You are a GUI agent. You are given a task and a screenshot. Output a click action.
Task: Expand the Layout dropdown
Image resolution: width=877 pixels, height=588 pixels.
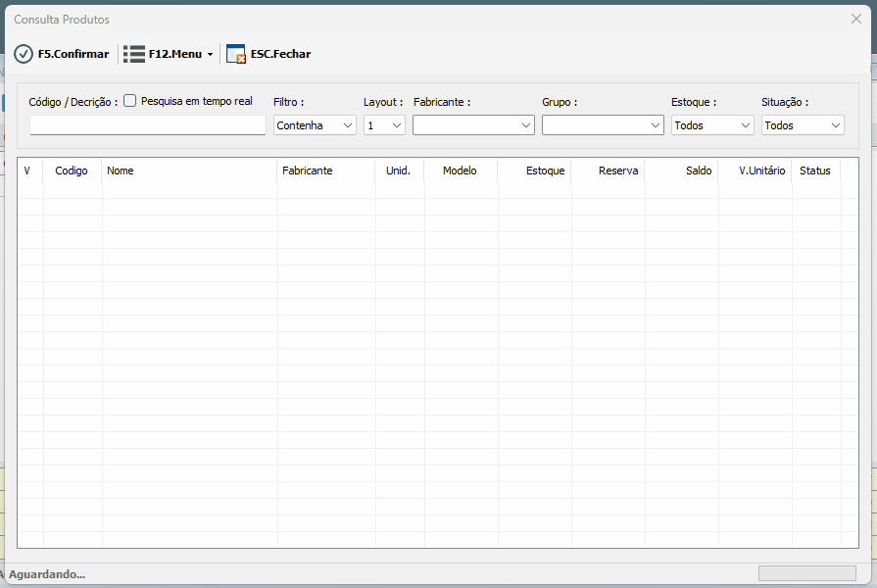384,125
